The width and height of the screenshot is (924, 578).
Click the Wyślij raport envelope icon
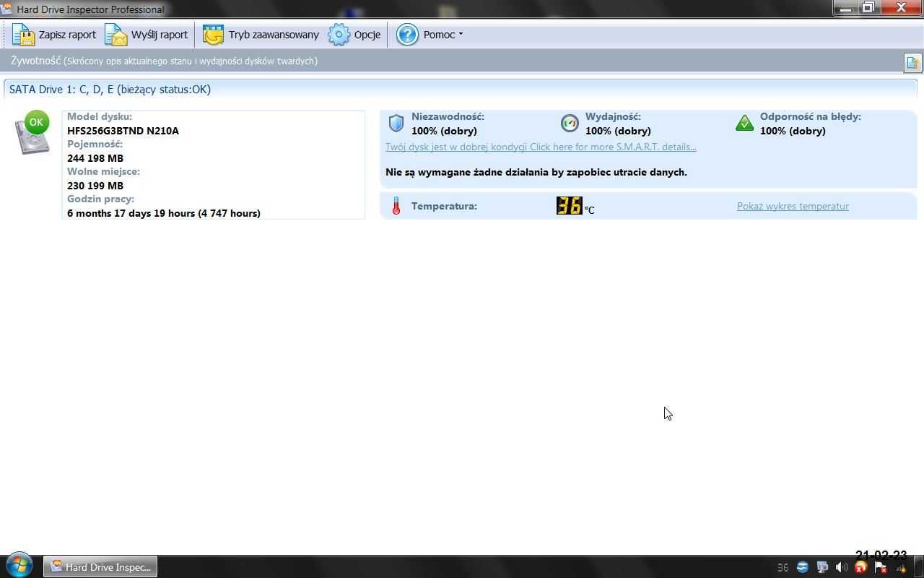click(x=116, y=35)
